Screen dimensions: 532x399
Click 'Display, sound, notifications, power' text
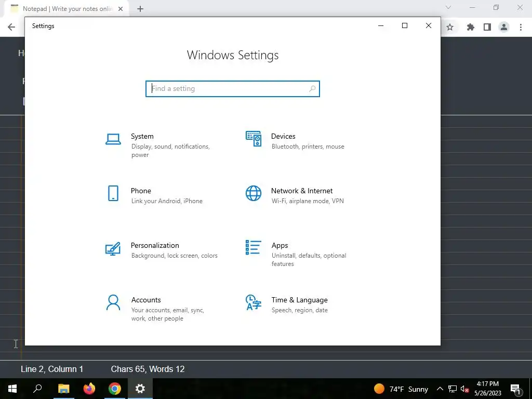(x=170, y=151)
